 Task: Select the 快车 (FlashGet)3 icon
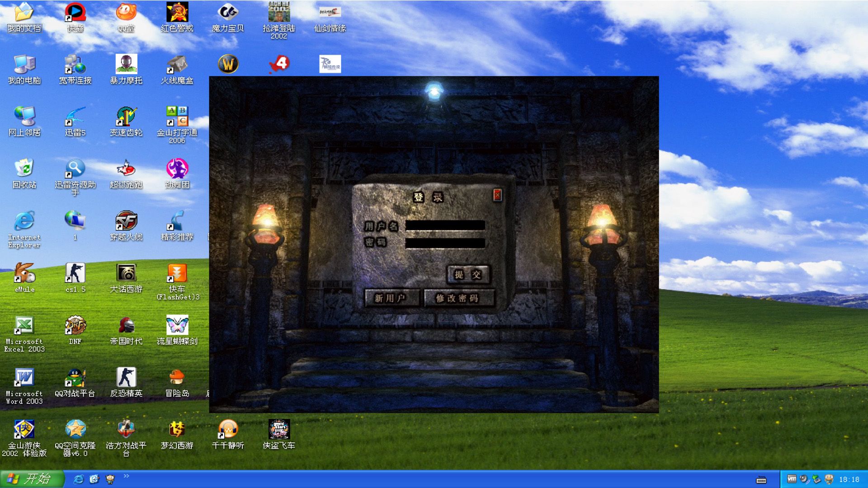tap(177, 282)
